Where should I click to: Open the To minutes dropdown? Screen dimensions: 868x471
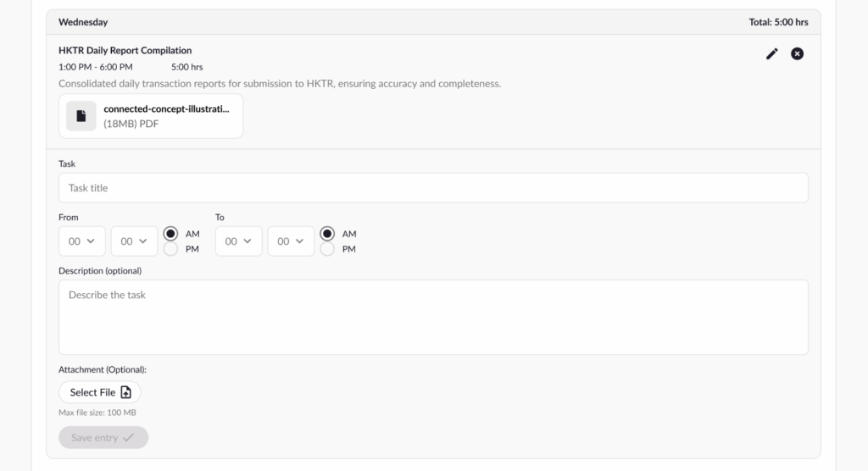[x=291, y=241]
